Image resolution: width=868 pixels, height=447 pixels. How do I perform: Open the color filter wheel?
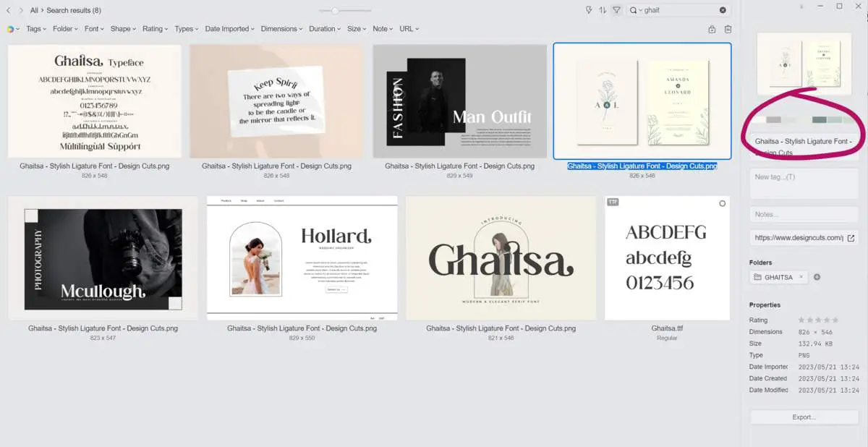[12, 29]
